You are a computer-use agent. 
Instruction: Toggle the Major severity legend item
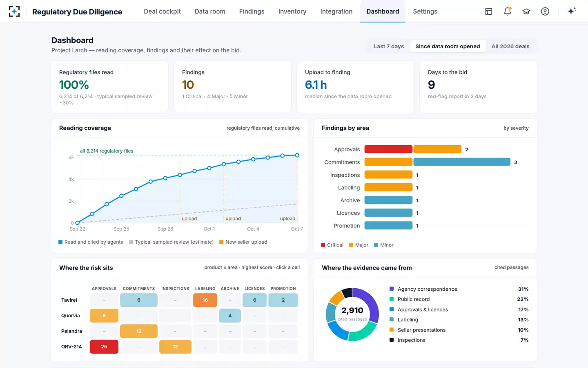(359, 245)
